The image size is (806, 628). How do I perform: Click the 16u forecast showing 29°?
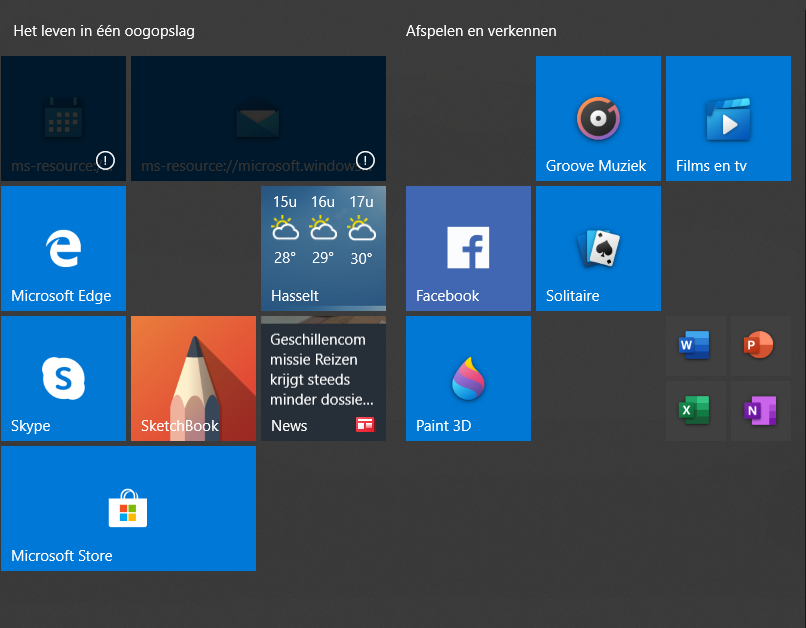coord(323,230)
